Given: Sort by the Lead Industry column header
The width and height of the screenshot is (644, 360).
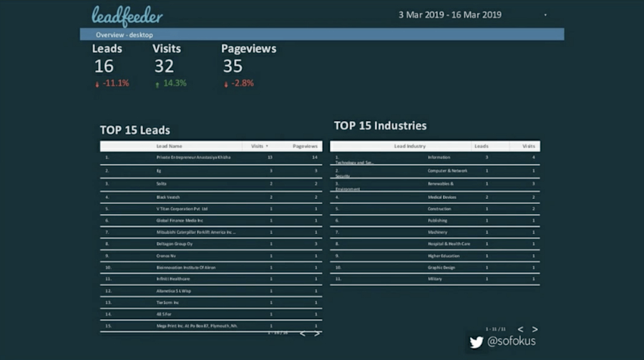Looking at the screenshot, I should tap(409, 146).
